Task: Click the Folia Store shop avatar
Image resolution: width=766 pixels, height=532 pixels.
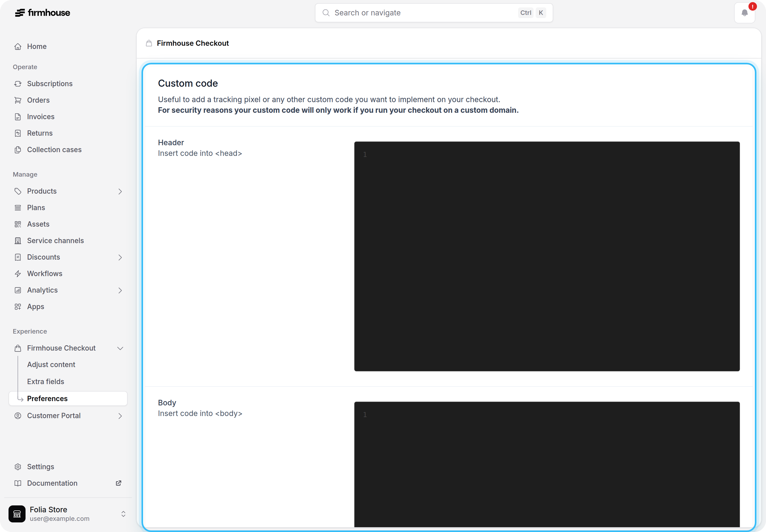Action: click(17, 514)
